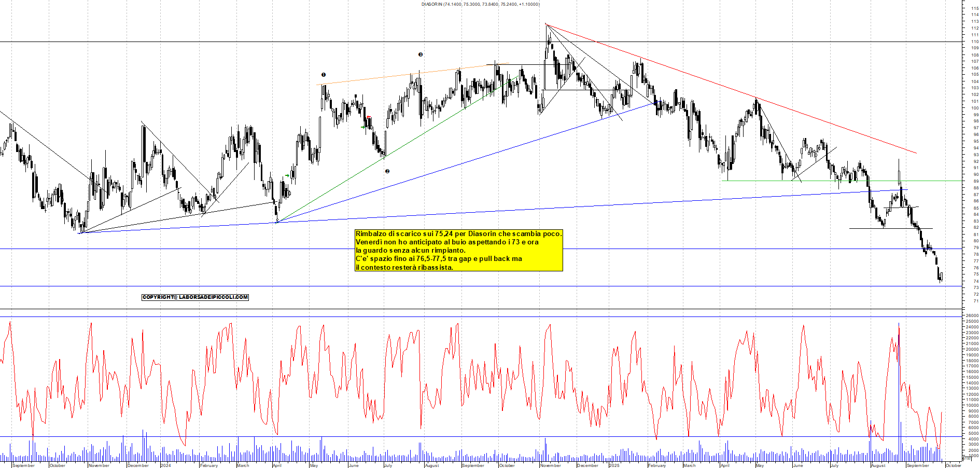Viewport: 980px width, 468px height.
Task: Click the numbered marker 1 on chart
Action: (324, 75)
